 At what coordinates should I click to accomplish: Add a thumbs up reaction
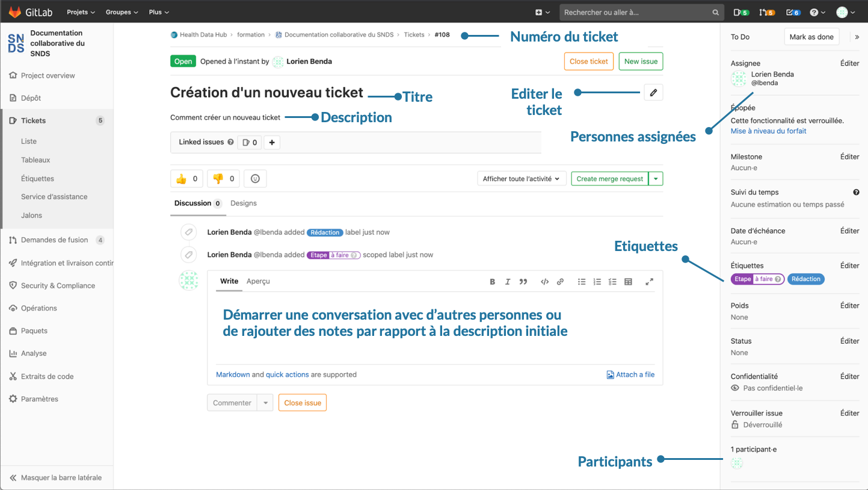186,179
